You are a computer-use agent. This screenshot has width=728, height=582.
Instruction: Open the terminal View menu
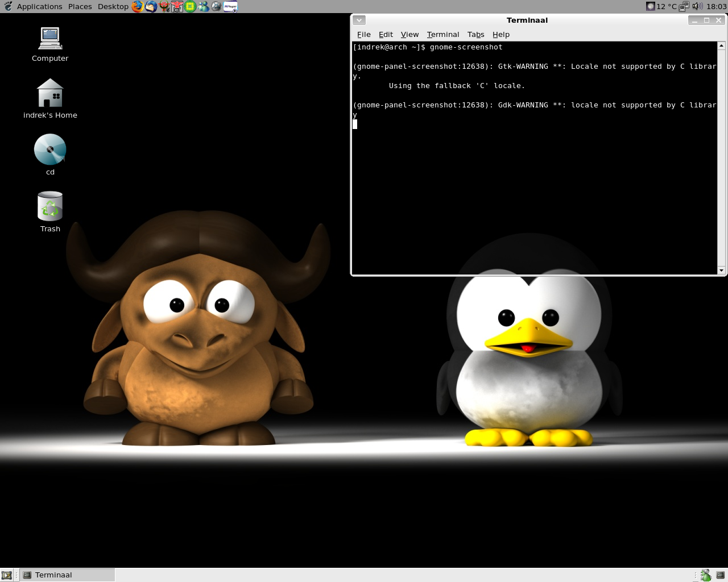(409, 34)
